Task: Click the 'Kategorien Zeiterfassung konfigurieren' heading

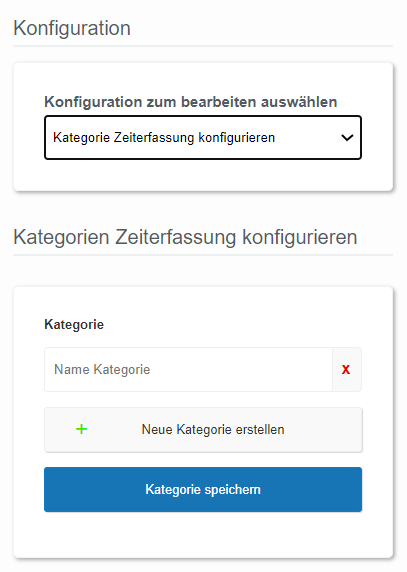Action: (x=185, y=237)
